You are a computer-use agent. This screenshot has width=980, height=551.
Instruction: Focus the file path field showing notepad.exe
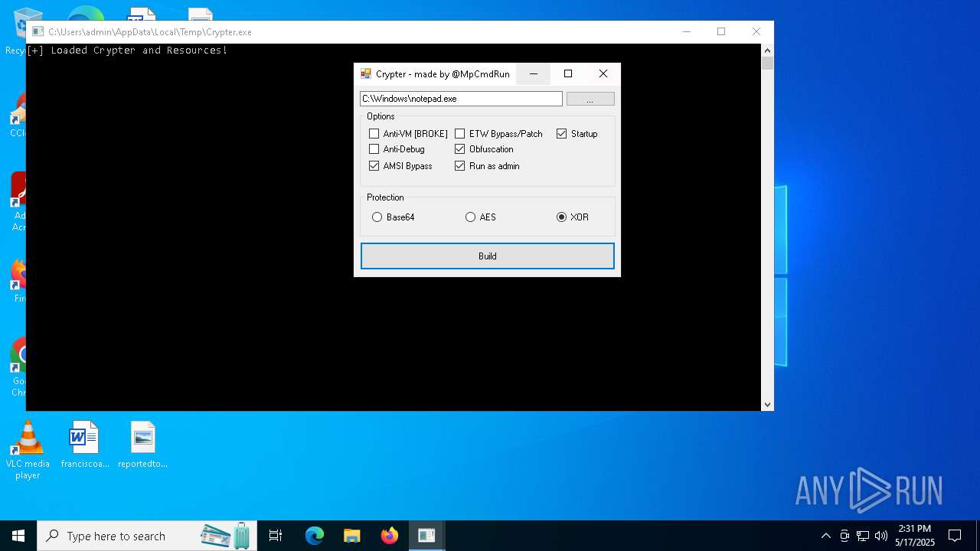coord(461,99)
